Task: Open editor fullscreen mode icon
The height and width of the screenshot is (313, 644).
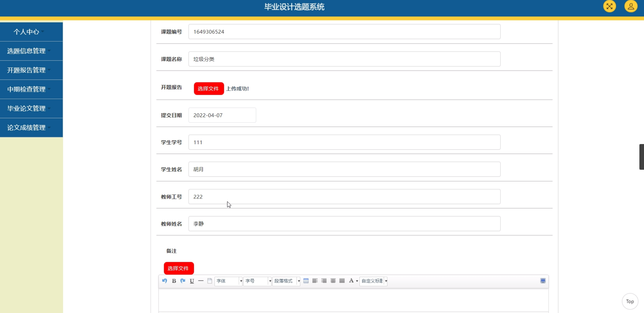Action: tap(543, 281)
